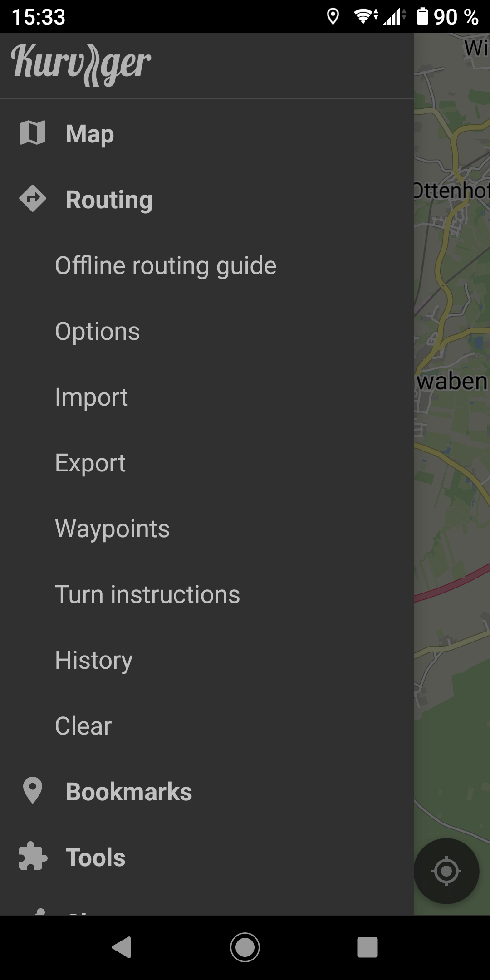Tap the Kurviger logo header
Viewport: 490px width, 980px height.
[x=81, y=65]
